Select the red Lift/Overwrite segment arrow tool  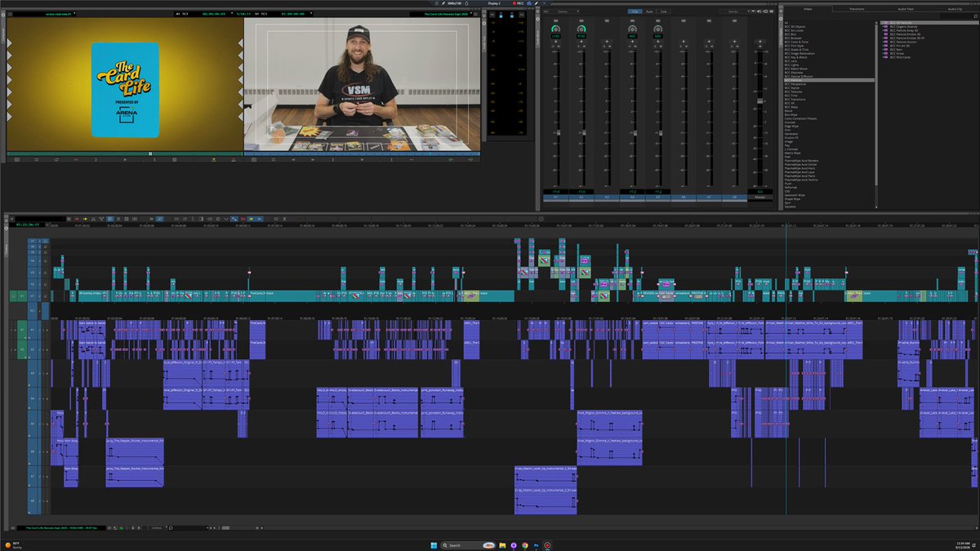pos(77,218)
